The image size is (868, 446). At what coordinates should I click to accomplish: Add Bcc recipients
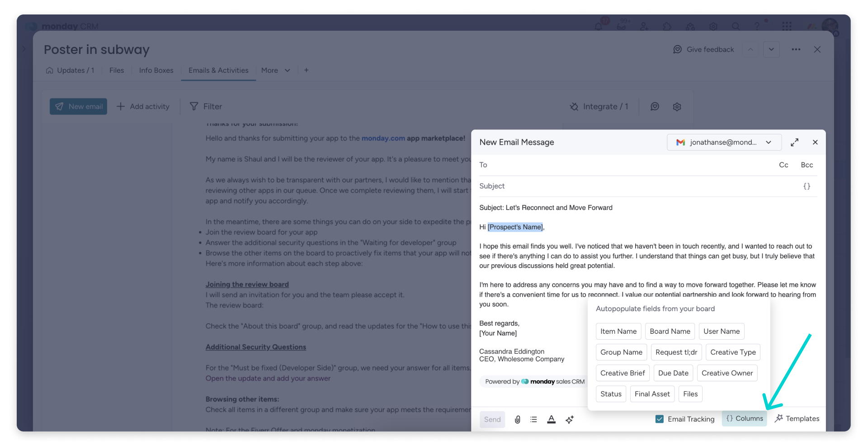[x=807, y=165]
